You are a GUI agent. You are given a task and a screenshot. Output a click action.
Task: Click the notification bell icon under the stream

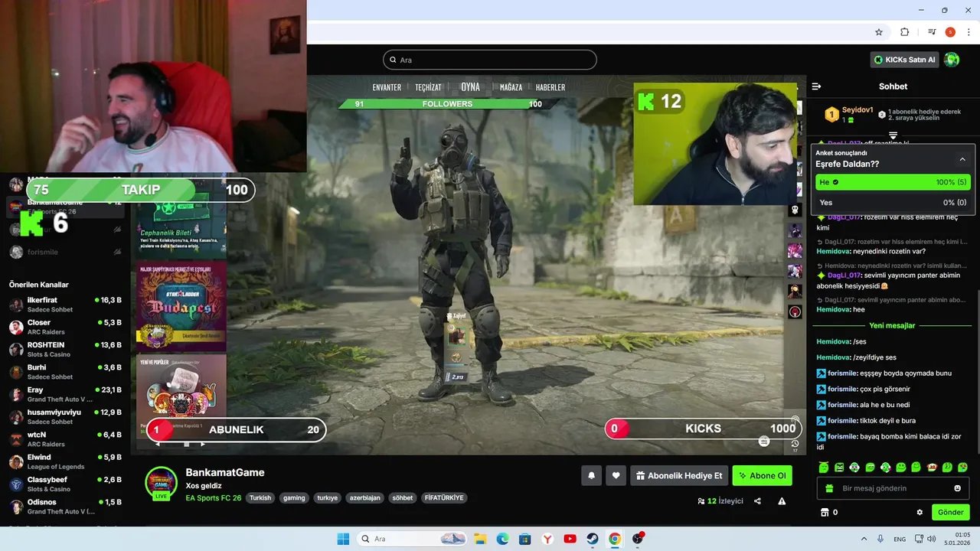[591, 475]
